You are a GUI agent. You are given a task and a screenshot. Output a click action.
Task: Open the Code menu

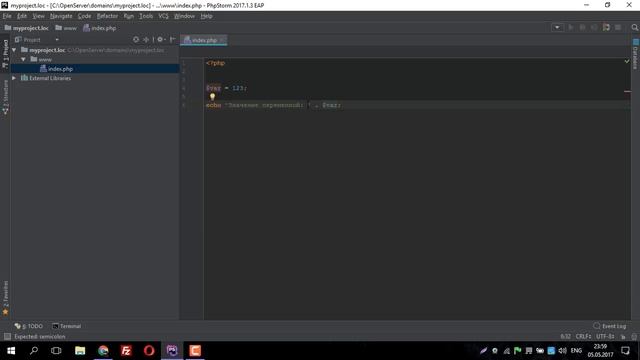pos(84,16)
